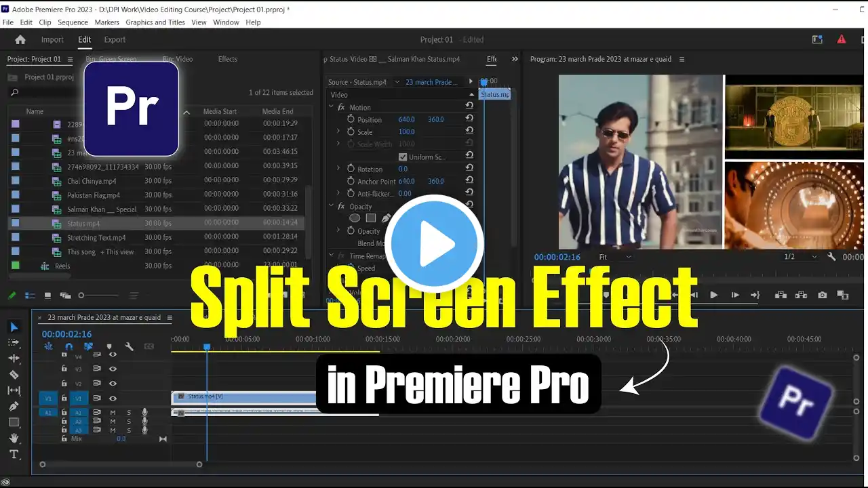Click the Export Frame camera icon

[823, 295]
